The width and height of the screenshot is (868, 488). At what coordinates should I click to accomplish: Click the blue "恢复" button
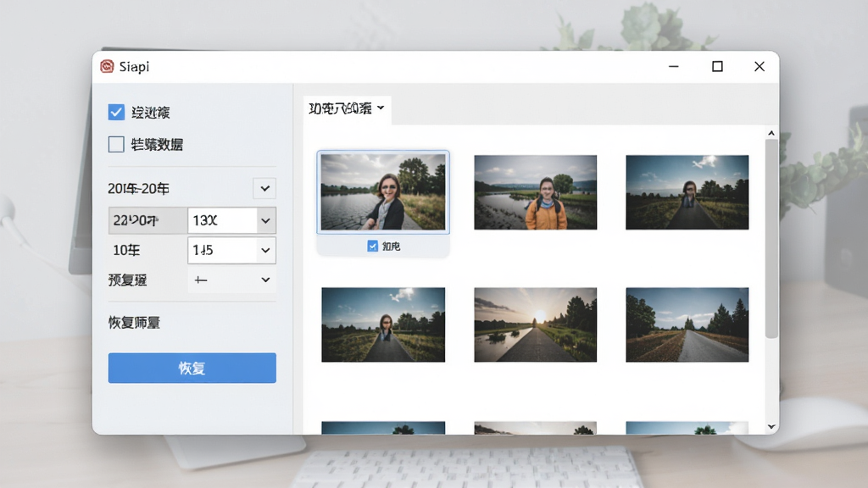[x=192, y=368]
